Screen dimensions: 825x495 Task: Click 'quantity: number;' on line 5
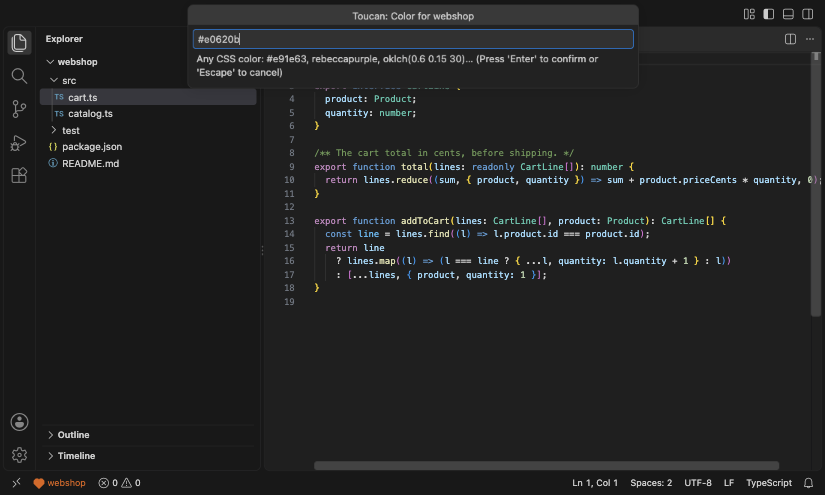click(x=370, y=113)
